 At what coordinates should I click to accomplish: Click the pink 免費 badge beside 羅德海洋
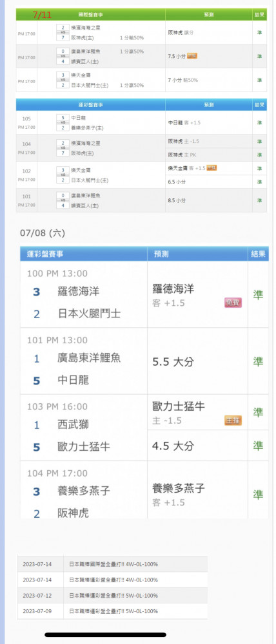233,303
